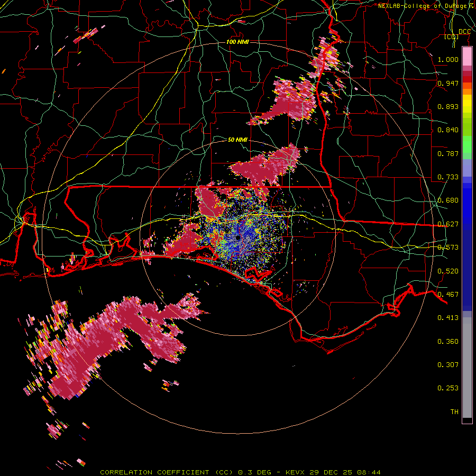Click the 0.893 color scale value
The image size is (476, 476).
tap(448, 106)
